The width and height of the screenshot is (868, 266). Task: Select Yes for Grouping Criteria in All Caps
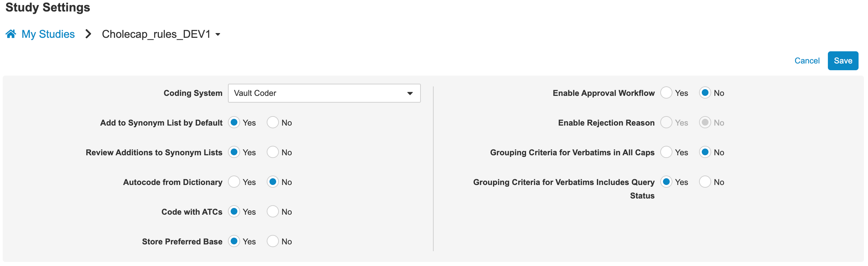pos(666,152)
